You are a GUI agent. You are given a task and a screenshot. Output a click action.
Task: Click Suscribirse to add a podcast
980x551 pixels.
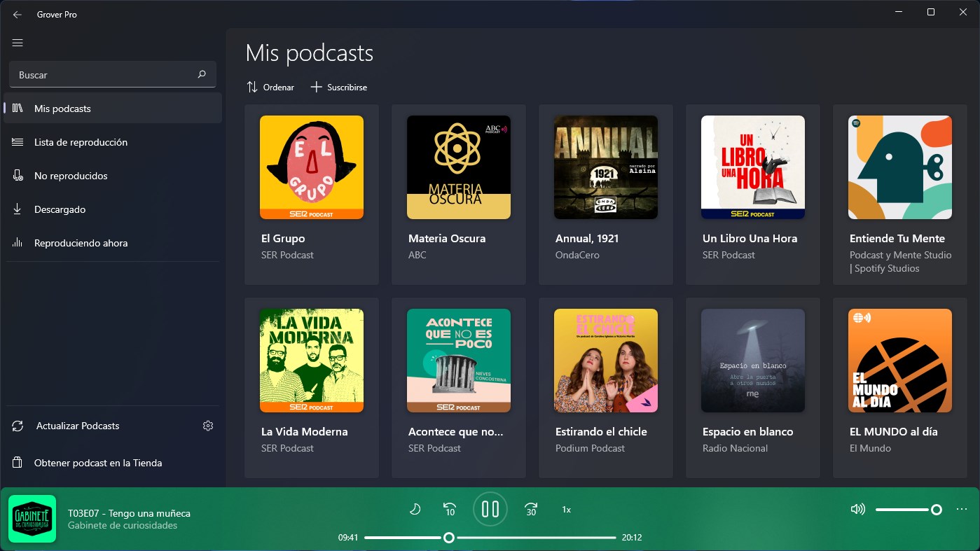pyautogui.click(x=338, y=88)
